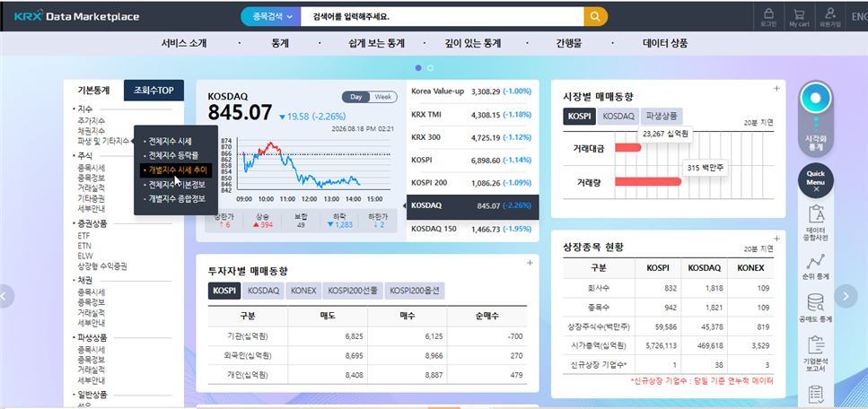Select the Day chart toggle
Screen dimensions: 868x409
coord(356,97)
